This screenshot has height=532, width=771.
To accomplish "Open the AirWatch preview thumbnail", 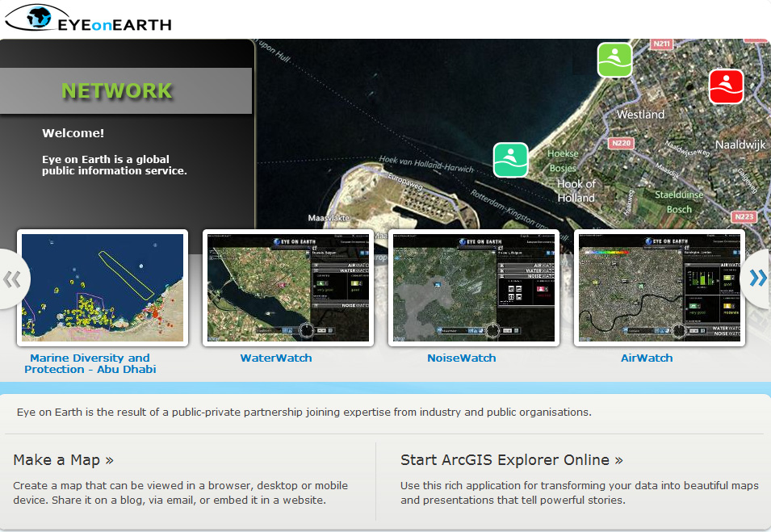I will (660, 288).
